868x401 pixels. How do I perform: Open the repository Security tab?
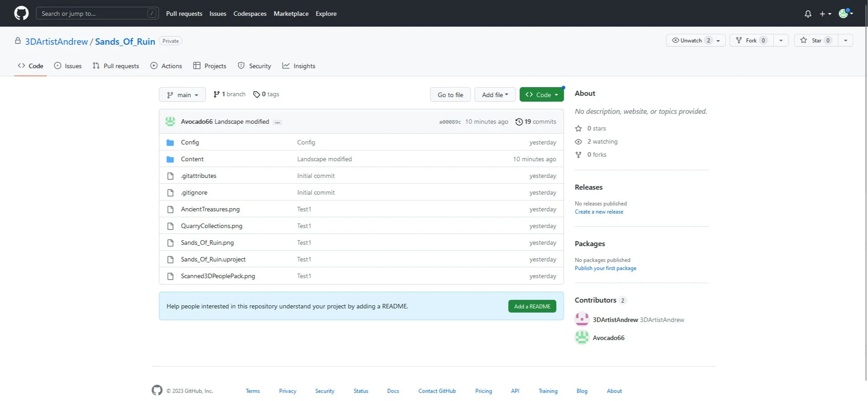point(255,66)
